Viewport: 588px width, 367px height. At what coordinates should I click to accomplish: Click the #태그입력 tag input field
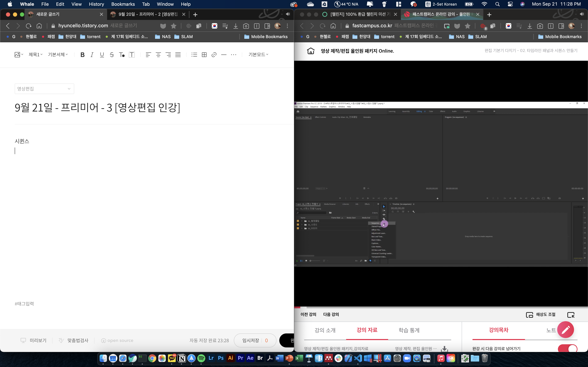[24, 304]
